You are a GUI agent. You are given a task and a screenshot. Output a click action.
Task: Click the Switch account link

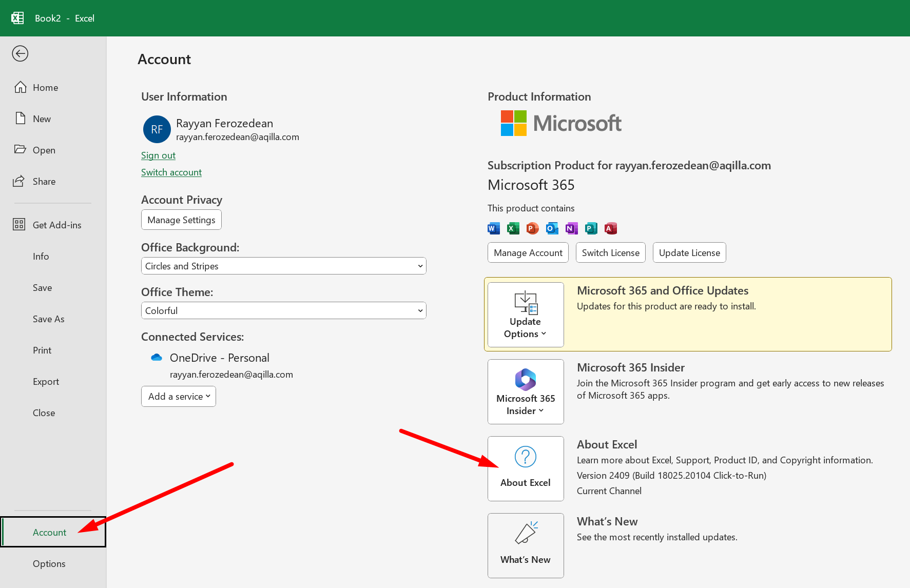(171, 172)
